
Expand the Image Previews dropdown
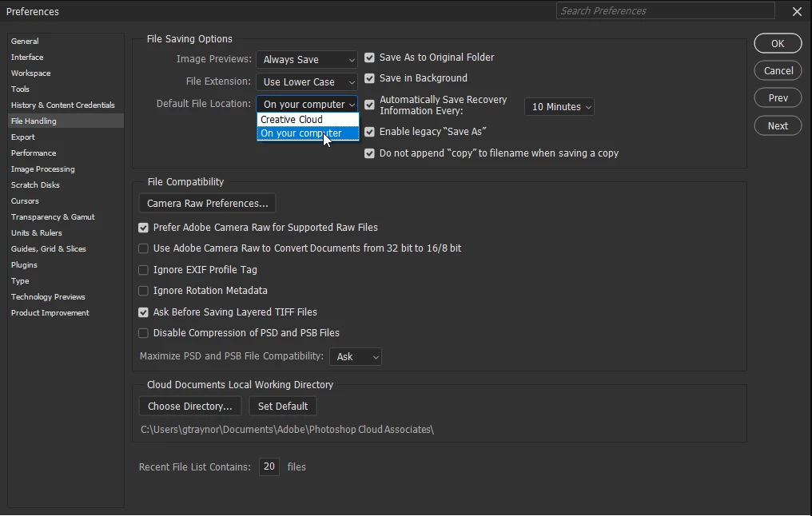pyautogui.click(x=307, y=60)
